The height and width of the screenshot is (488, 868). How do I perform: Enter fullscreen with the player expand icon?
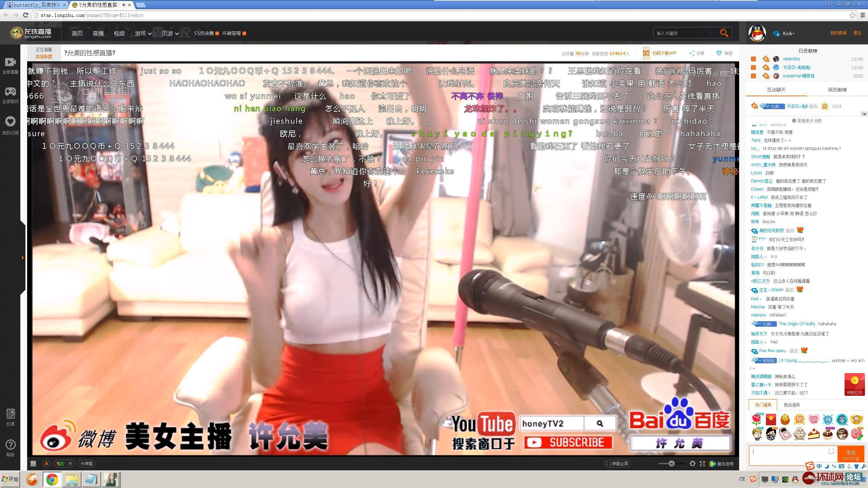[x=702, y=464]
